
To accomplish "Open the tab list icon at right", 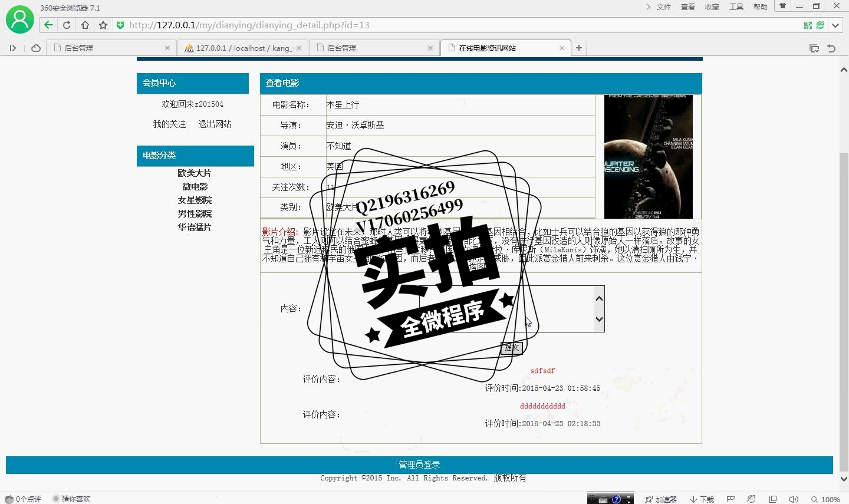I will (814, 48).
